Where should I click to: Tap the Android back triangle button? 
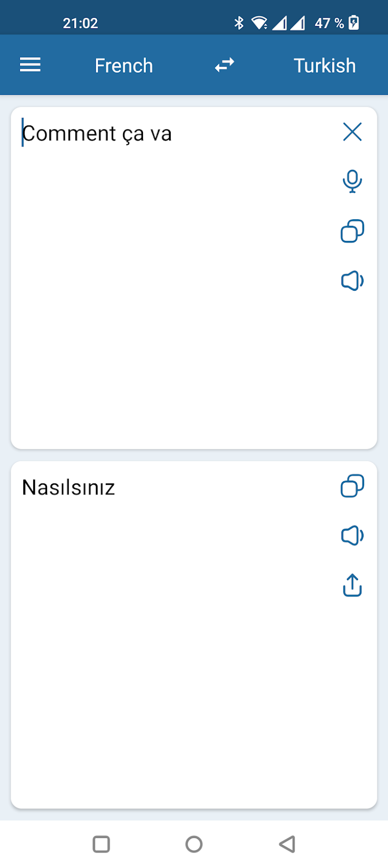pyautogui.click(x=287, y=844)
